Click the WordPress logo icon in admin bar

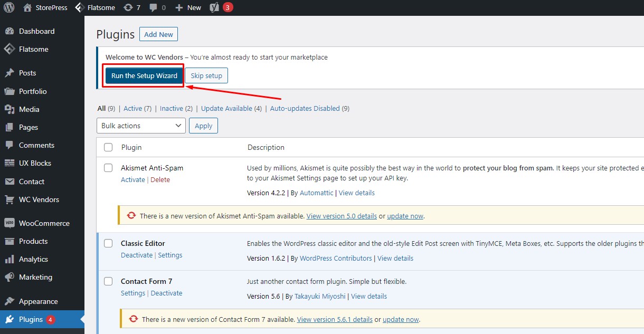tap(9, 7)
